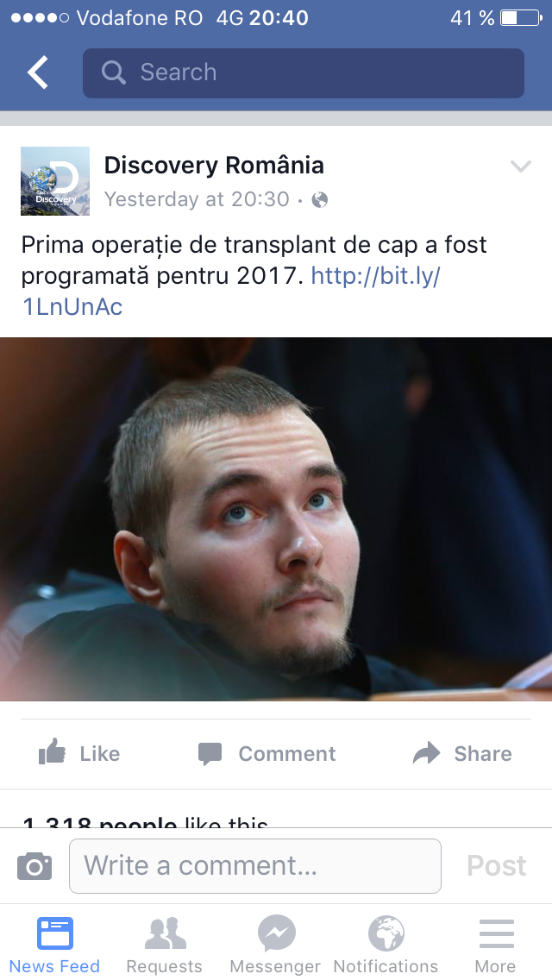This screenshot has width=552, height=980.
Task: Open post options chevron dropdown
Action: (x=521, y=166)
